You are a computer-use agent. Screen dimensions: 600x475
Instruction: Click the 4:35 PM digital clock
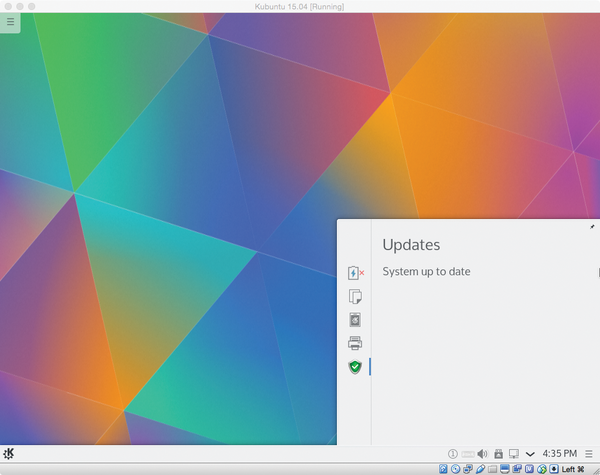pyautogui.click(x=559, y=454)
